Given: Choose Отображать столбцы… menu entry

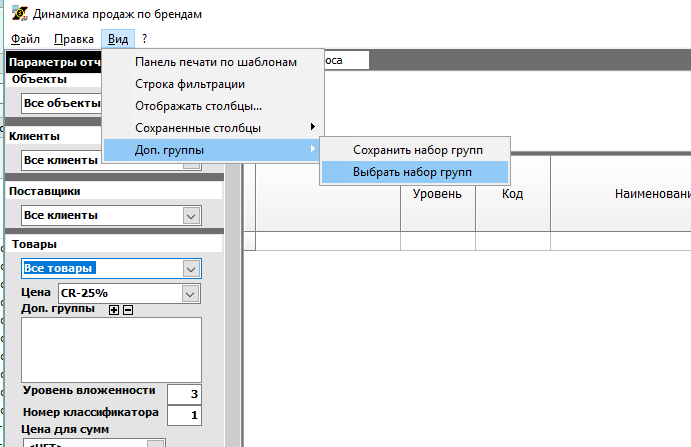Looking at the screenshot, I should coord(212,106).
